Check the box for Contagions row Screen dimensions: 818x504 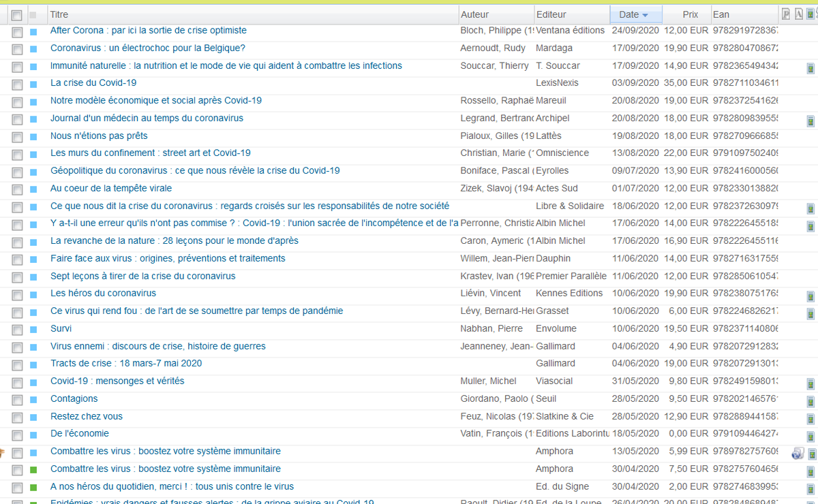(x=17, y=400)
